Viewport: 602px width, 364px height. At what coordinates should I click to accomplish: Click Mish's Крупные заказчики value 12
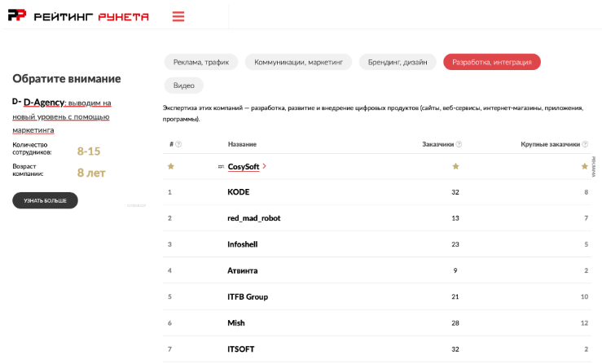coord(584,323)
